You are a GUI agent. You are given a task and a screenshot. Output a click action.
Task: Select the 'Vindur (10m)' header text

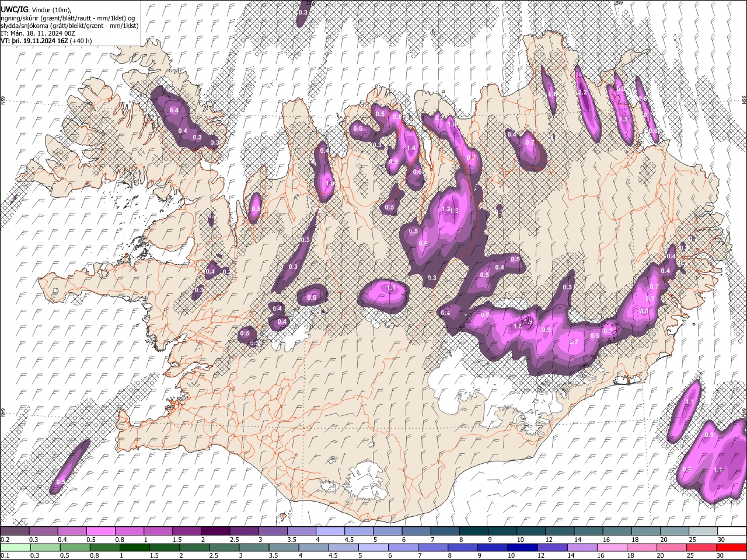click(x=51, y=9)
